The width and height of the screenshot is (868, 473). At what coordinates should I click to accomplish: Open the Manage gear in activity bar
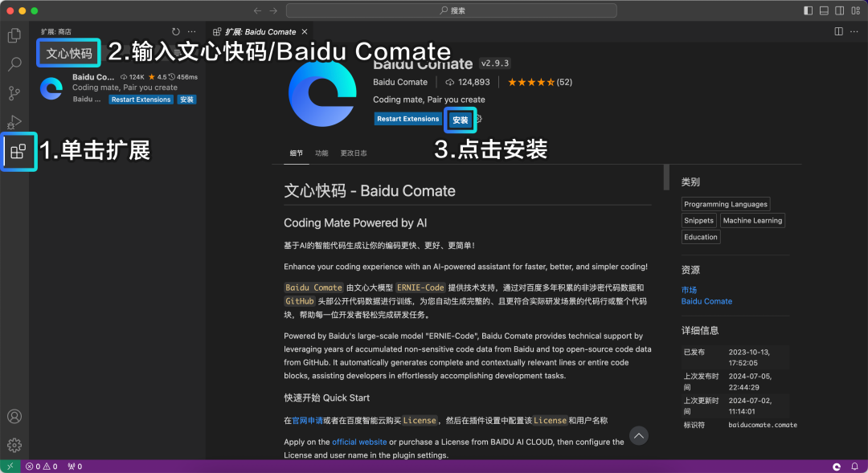point(14,445)
